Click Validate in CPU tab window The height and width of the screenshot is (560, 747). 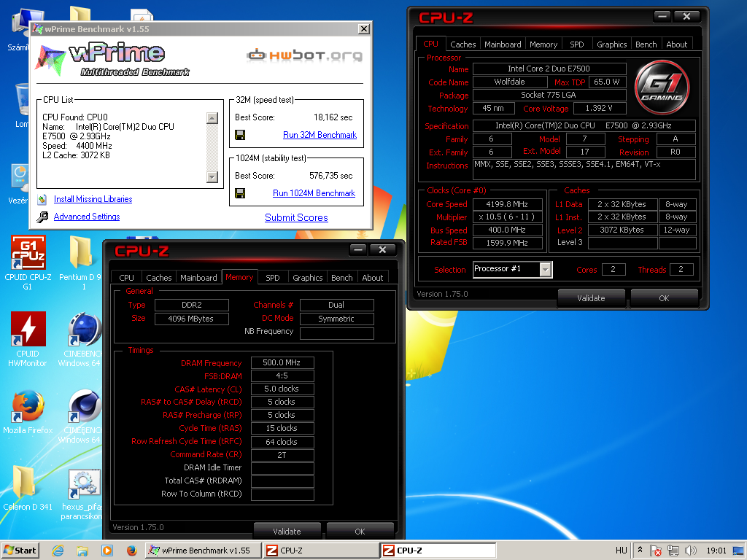point(591,298)
